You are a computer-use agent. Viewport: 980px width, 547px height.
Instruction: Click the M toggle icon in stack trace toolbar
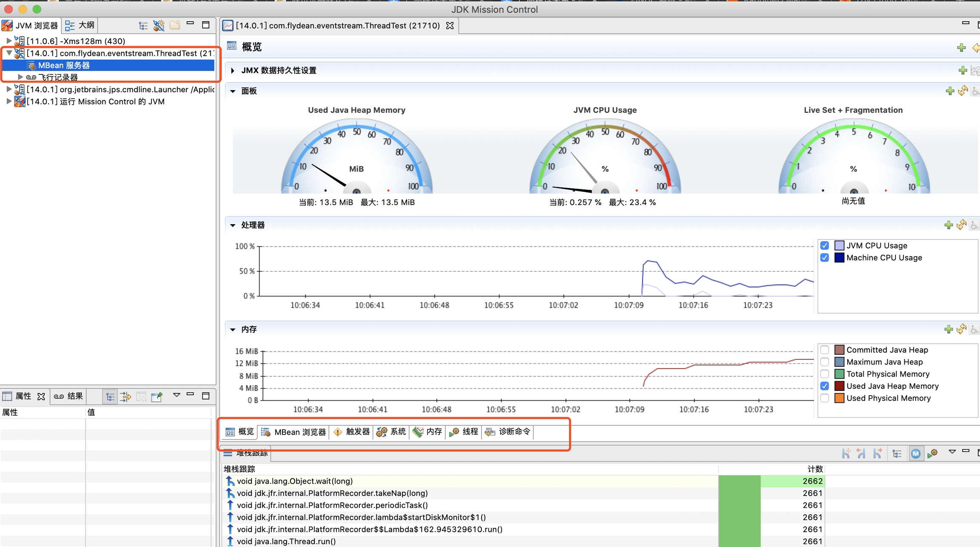[916, 453]
